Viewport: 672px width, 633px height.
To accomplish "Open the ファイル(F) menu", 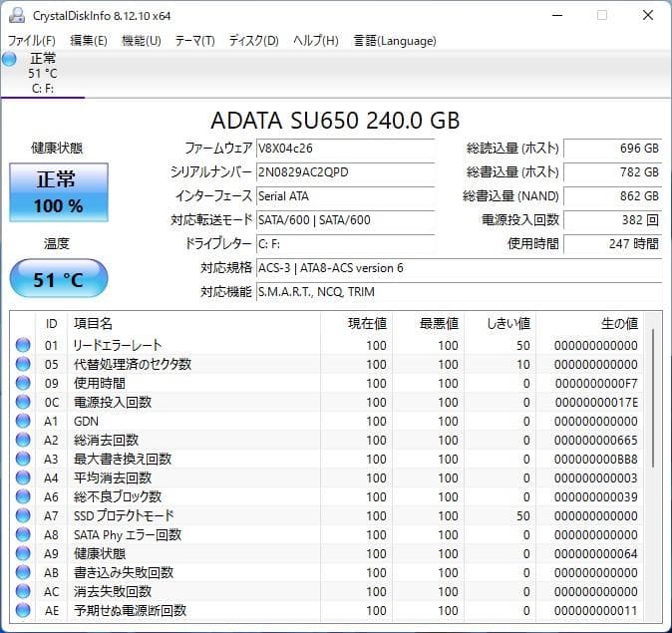I will (32, 41).
